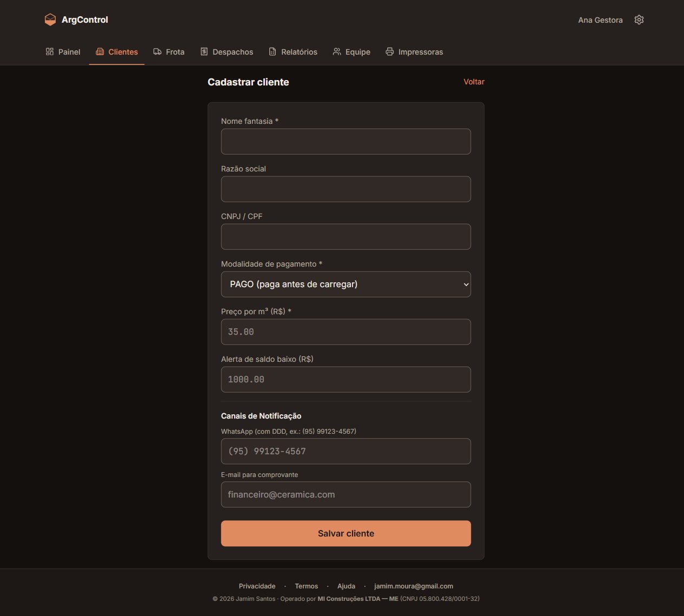Click the Impressoras printer icon
This screenshot has width=684, height=616.
coord(390,52)
